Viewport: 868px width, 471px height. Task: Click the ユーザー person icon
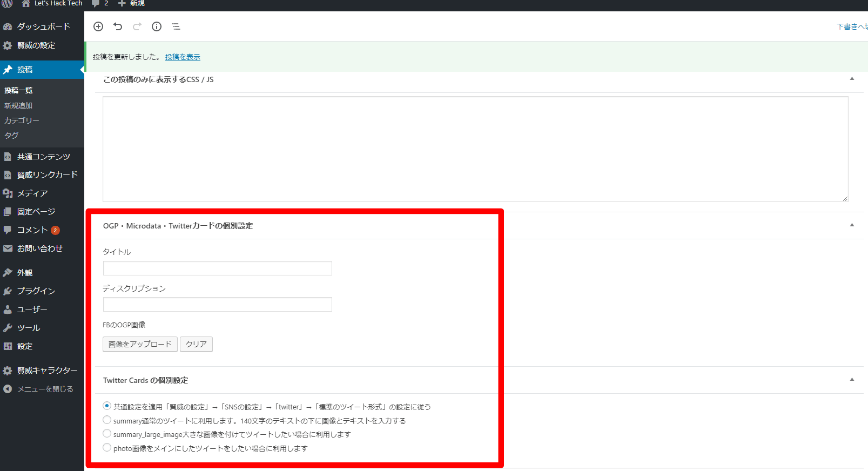(8, 309)
